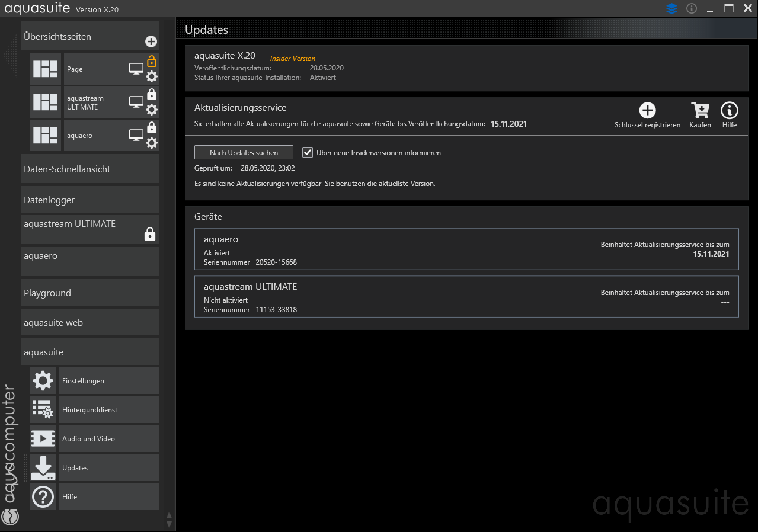
Task: Open the Audio und Video icon
Action: tap(43, 439)
